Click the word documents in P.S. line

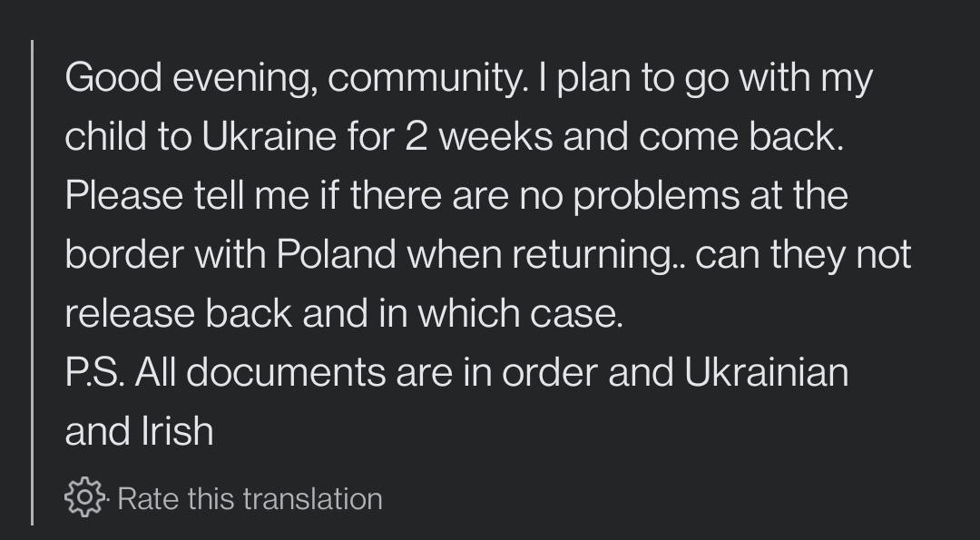coord(286,372)
